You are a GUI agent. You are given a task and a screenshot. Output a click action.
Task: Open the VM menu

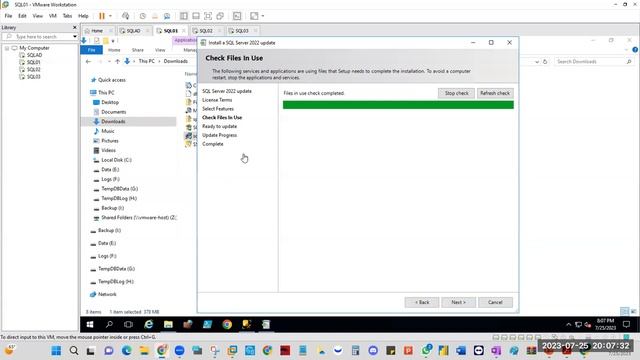(53, 16)
